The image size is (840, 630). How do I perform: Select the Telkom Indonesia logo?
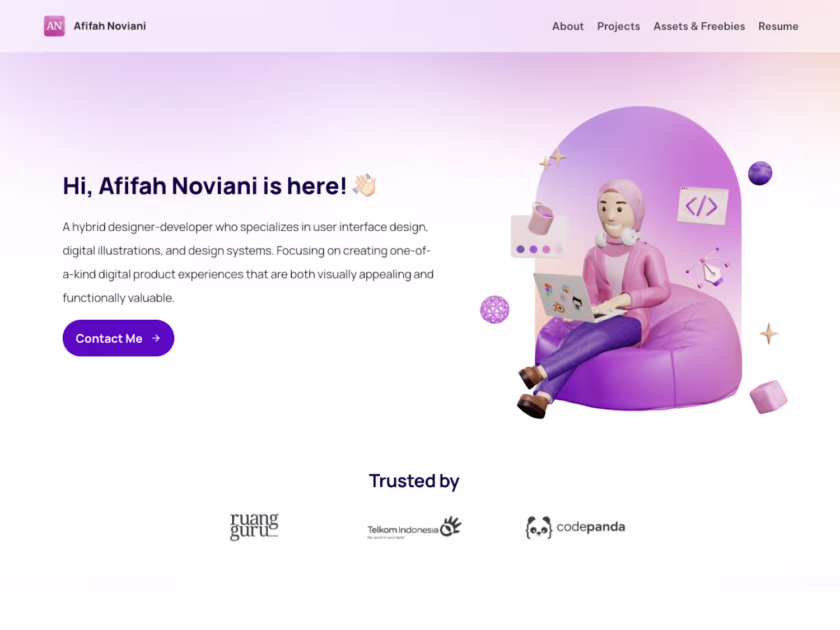[x=414, y=528]
